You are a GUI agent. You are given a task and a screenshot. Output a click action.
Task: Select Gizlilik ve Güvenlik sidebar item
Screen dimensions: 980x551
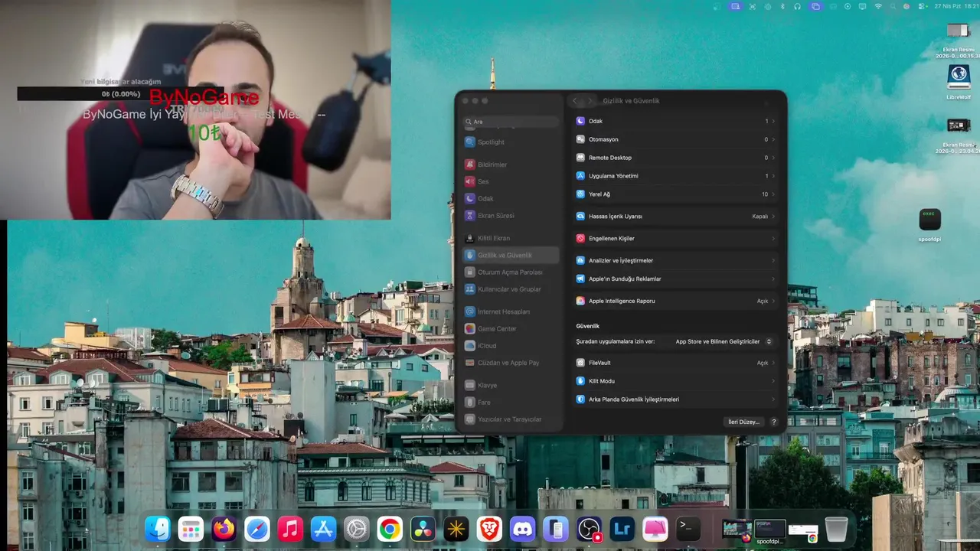pyautogui.click(x=511, y=255)
